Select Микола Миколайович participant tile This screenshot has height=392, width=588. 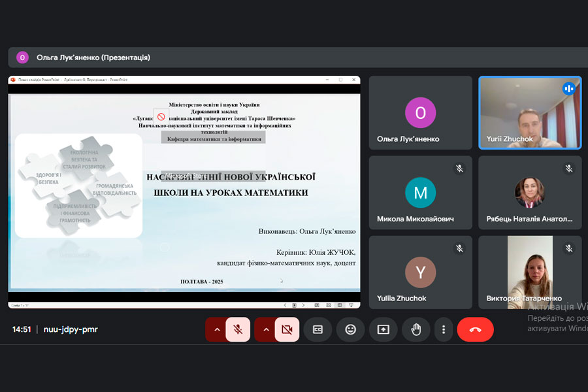[x=420, y=193]
